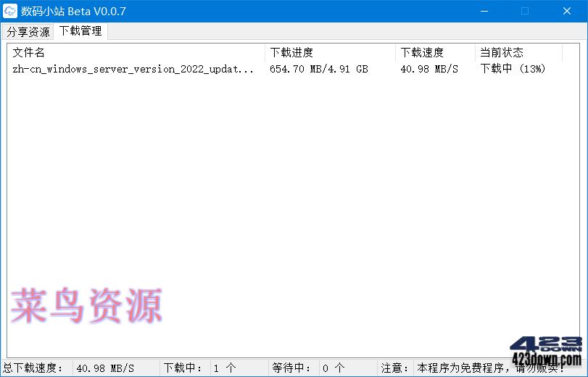This screenshot has height=377, width=588.
Task: Sort by the 下载进度 column header
Action: point(330,52)
